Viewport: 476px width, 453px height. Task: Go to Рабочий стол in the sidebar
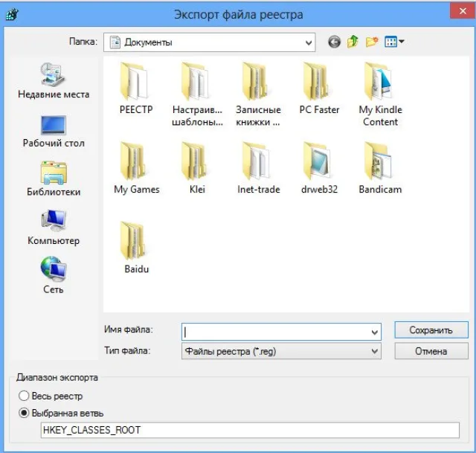pos(54,132)
